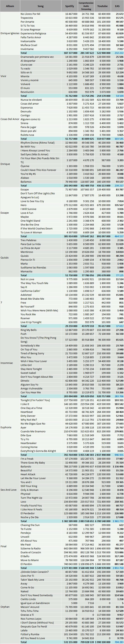Click the song Hero
Screen dimensions: 124x644
point(23,205)
